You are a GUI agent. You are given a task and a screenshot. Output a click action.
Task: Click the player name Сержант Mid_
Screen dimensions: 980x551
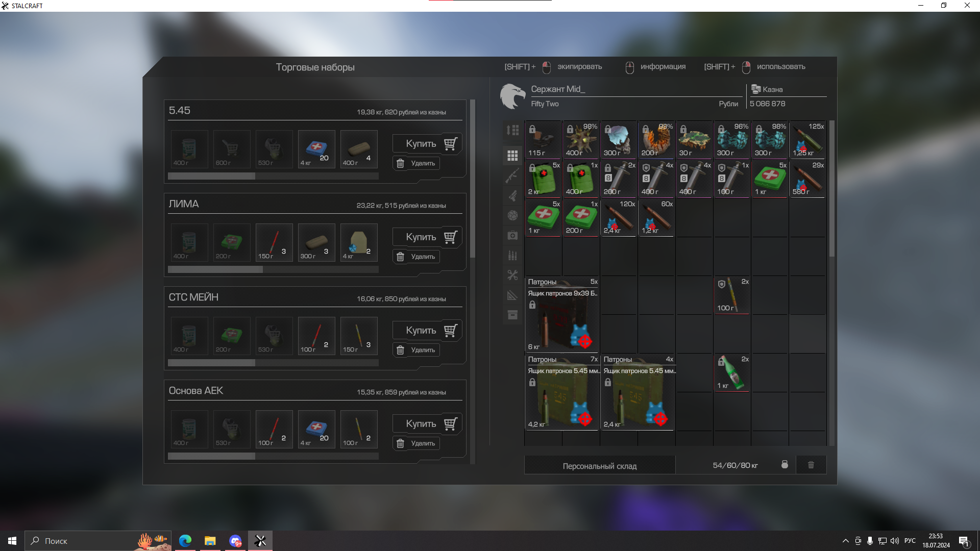point(558,89)
